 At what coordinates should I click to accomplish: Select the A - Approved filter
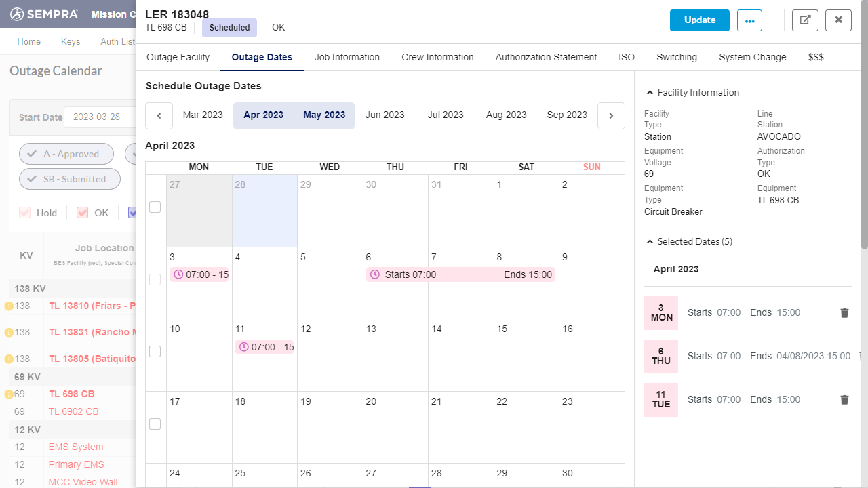(x=66, y=154)
